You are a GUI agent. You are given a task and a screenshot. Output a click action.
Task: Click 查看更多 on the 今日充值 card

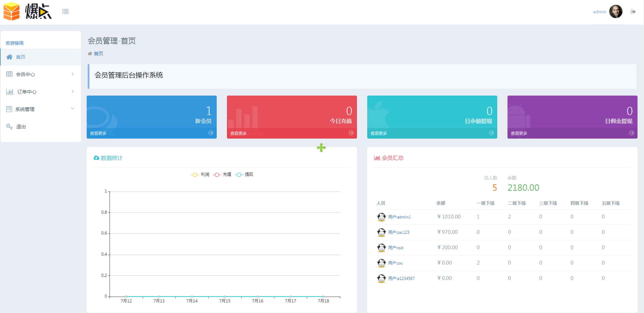pos(239,133)
